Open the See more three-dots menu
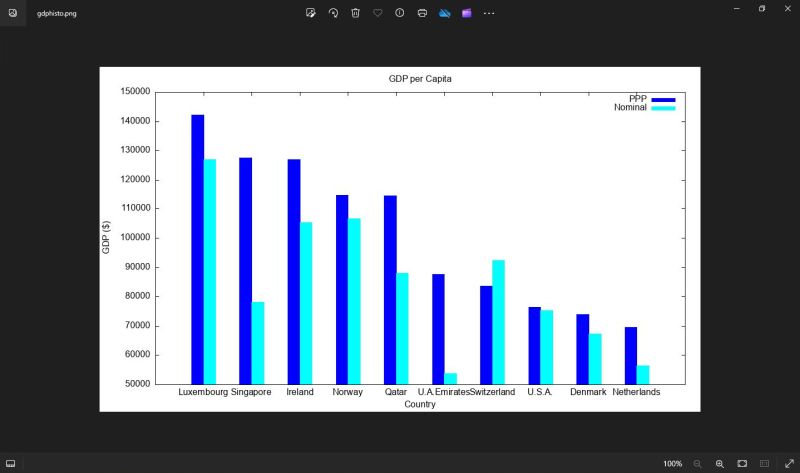Image resolution: width=800 pixels, height=473 pixels. point(489,13)
